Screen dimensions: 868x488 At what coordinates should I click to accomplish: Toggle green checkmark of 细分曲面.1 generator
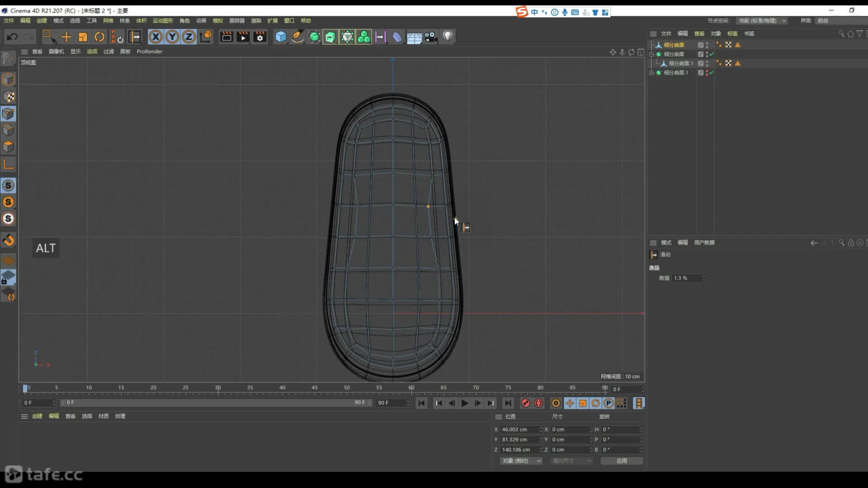(x=712, y=73)
